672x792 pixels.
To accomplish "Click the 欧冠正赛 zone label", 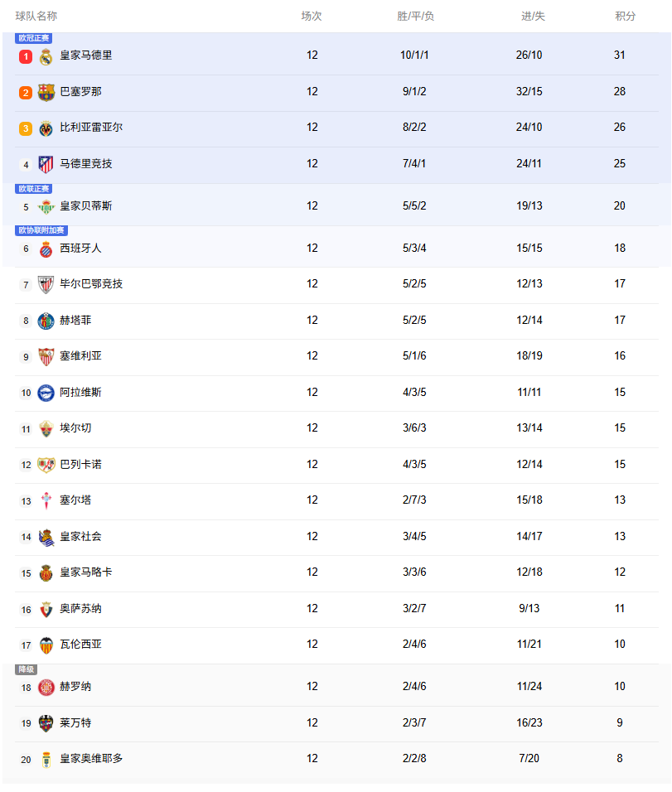I will [x=33, y=38].
